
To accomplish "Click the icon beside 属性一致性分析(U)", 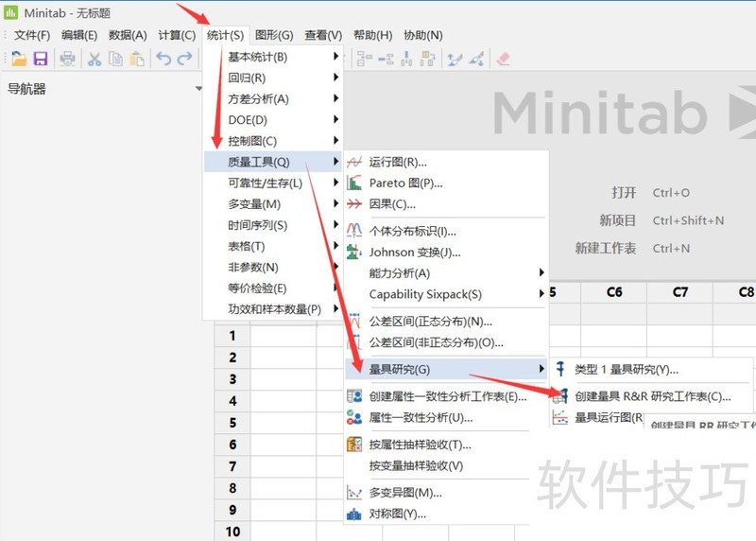I will pos(354,417).
